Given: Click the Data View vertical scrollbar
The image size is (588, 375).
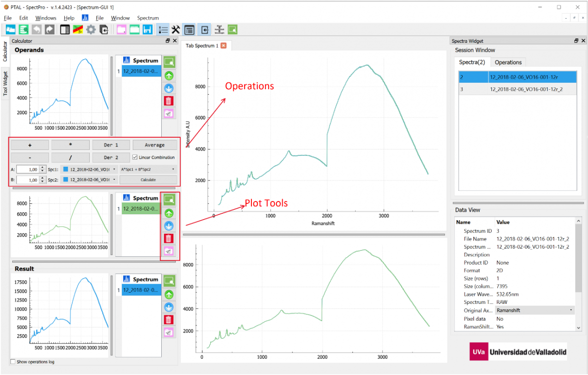Looking at the screenshot, I should click(579, 275).
